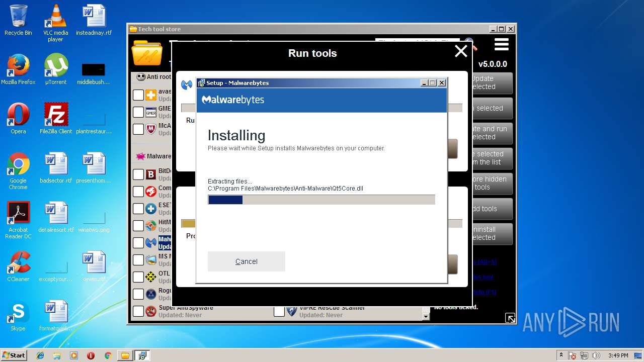Close the Run tools dialog with X
The height and width of the screenshot is (362, 644).
click(x=461, y=51)
